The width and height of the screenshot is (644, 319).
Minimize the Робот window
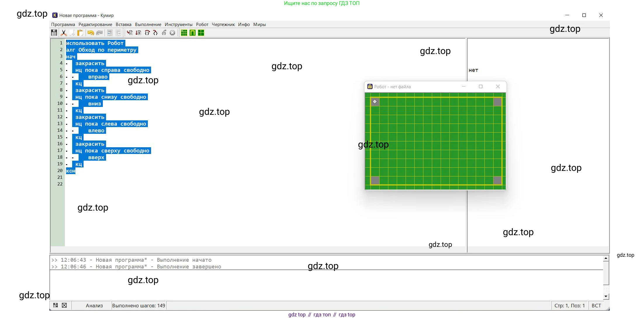[463, 86]
